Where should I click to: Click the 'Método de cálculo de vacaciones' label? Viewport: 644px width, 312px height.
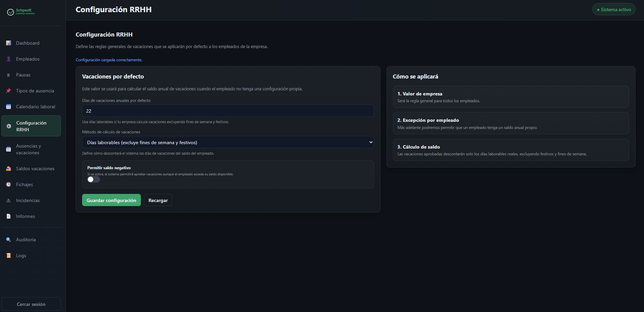pos(111,132)
